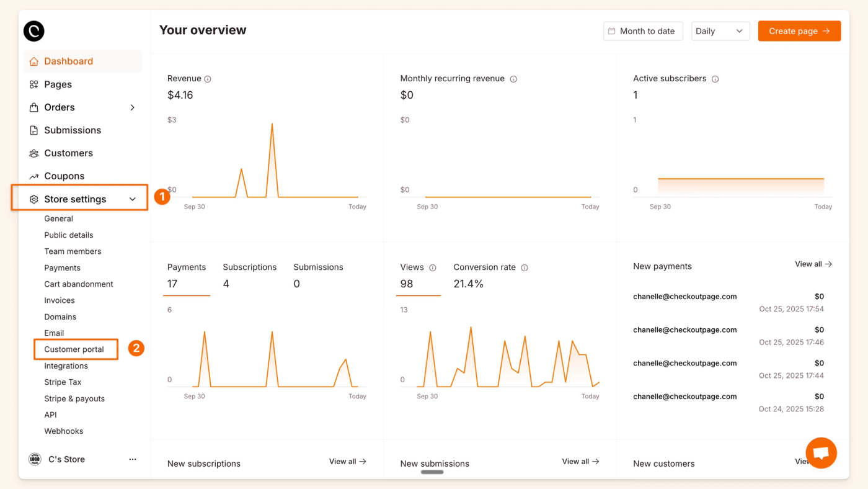Viewport: 868px width, 489px height.
Task: Click the Dashboard home icon
Action: 34,61
